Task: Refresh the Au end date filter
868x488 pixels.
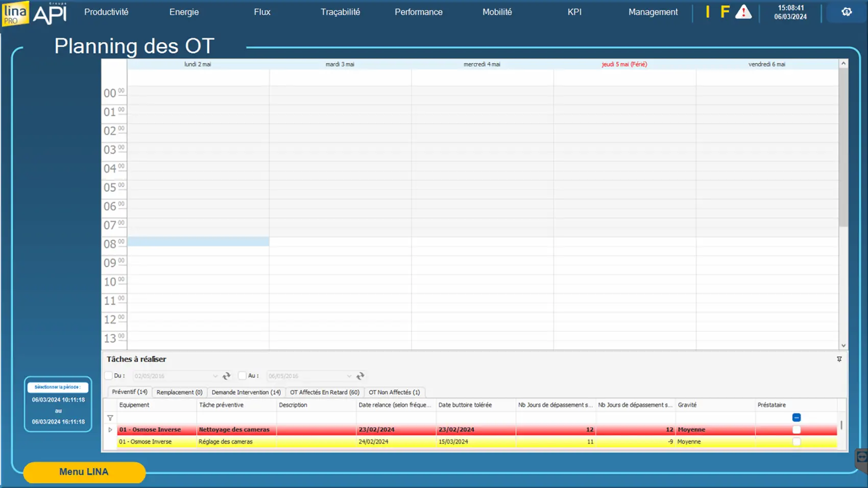Action: 360,376
